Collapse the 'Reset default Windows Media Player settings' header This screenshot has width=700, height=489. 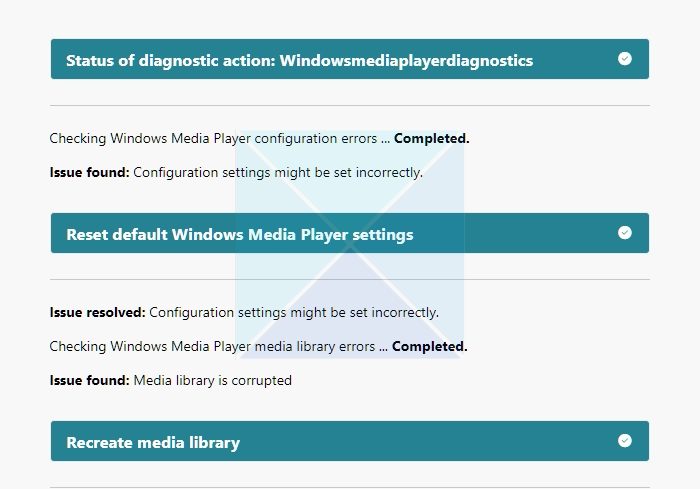[x=350, y=233]
